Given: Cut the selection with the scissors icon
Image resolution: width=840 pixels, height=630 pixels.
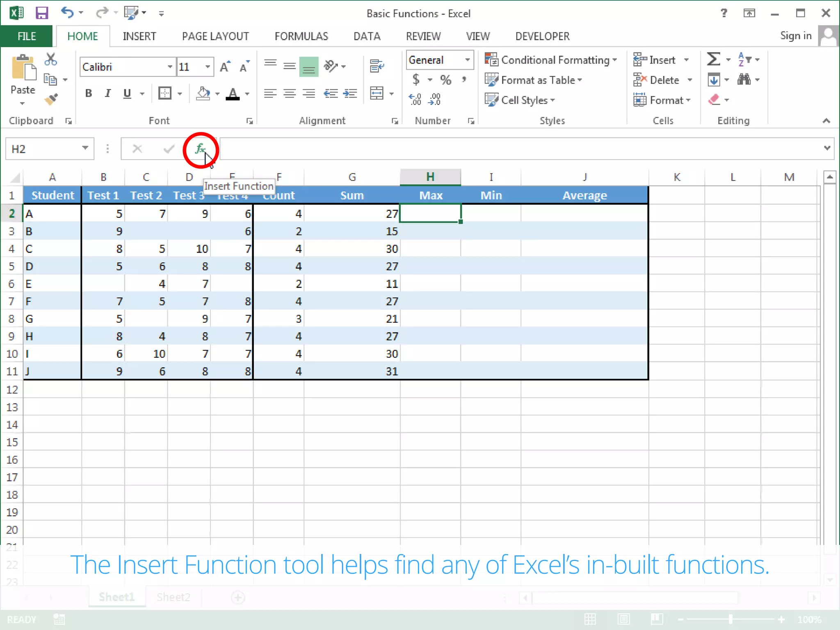Looking at the screenshot, I should click(x=51, y=59).
